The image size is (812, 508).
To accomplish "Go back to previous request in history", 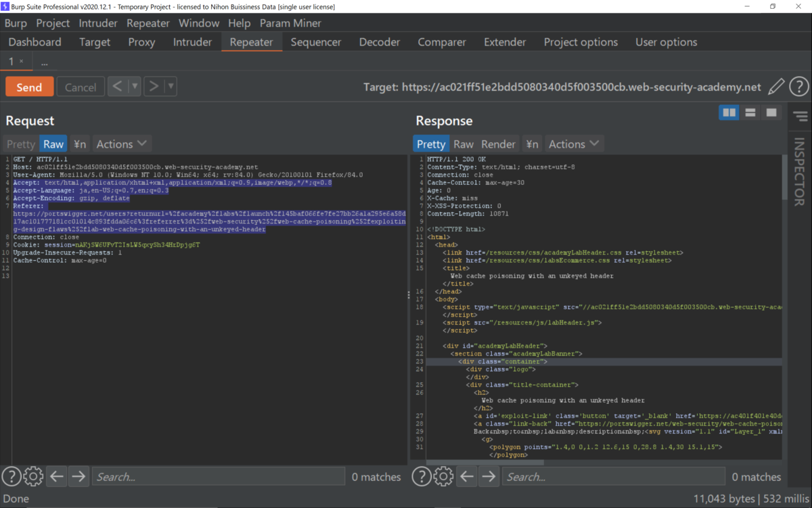I will 118,86.
